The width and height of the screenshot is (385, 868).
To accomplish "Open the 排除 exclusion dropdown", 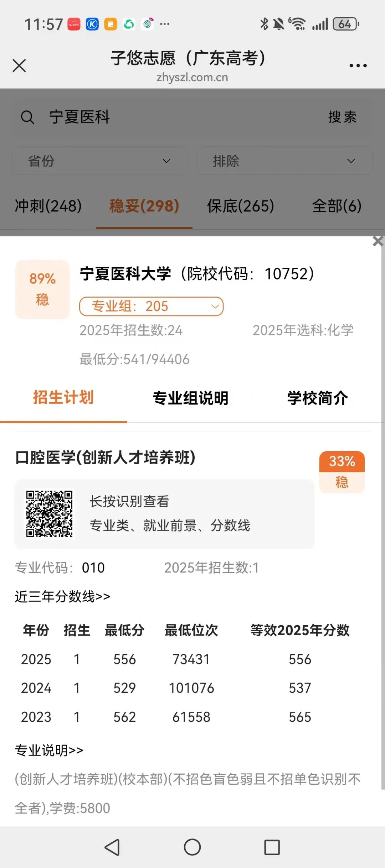I will 285,161.
